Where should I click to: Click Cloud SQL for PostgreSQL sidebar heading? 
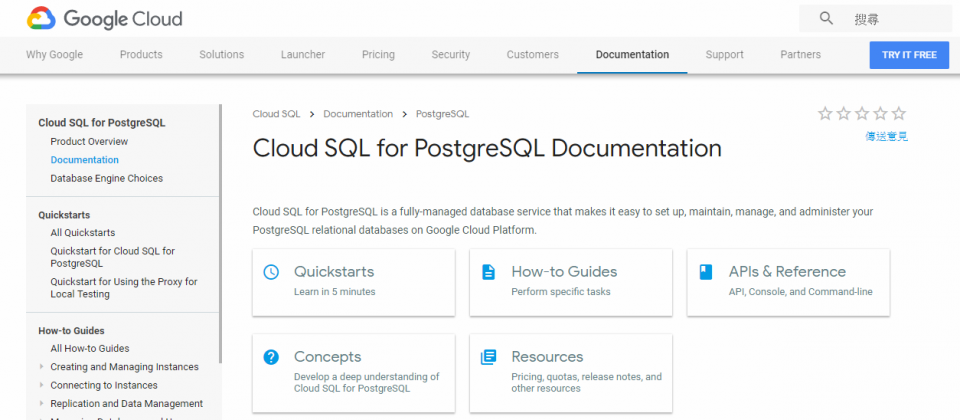click(x=102, y=123)
